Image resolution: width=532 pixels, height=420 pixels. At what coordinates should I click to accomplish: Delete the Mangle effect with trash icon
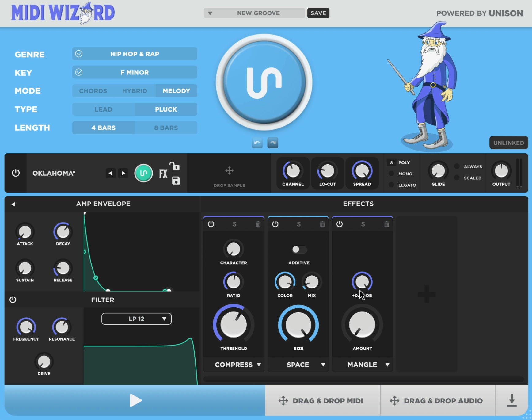tap(387, 224)
